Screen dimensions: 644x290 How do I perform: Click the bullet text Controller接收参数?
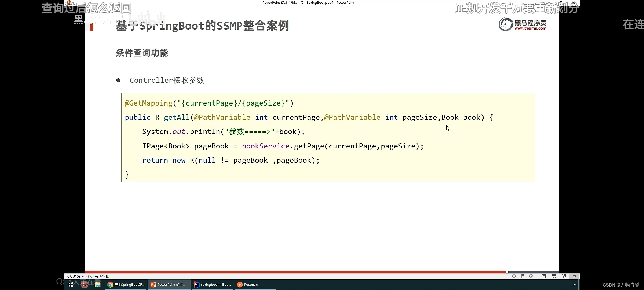[167, 80]
